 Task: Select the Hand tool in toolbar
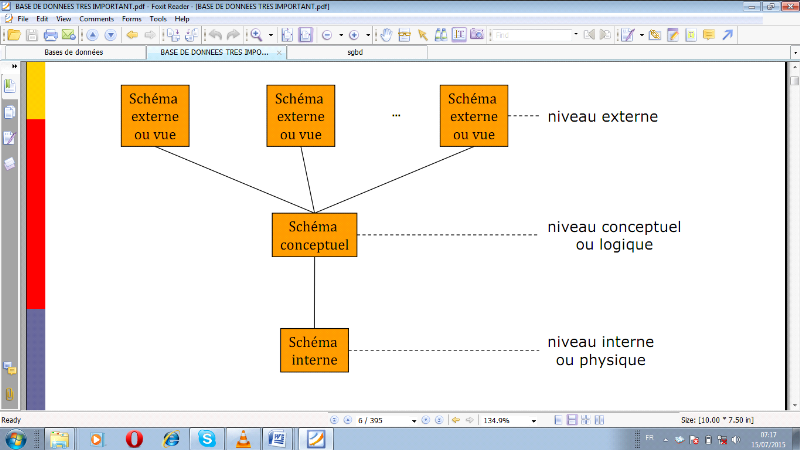(386, 35)
